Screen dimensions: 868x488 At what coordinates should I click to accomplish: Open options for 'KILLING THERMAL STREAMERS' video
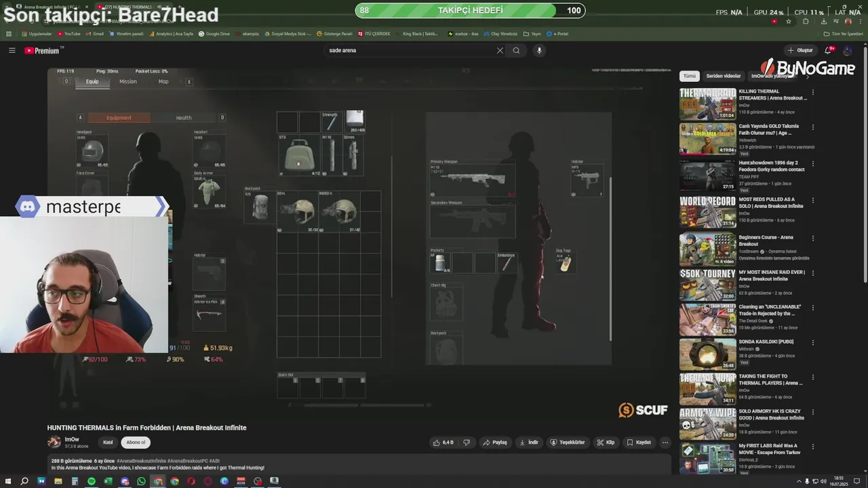coord(812,92)
